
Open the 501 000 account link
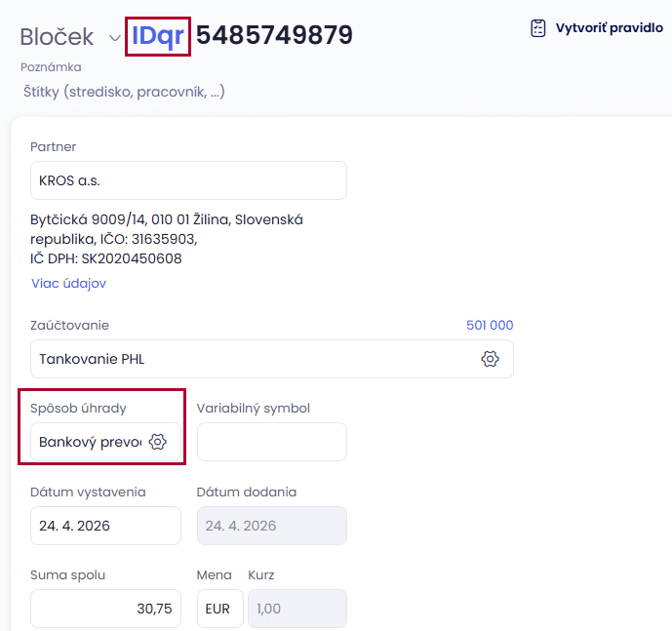(x=490, y=326)
